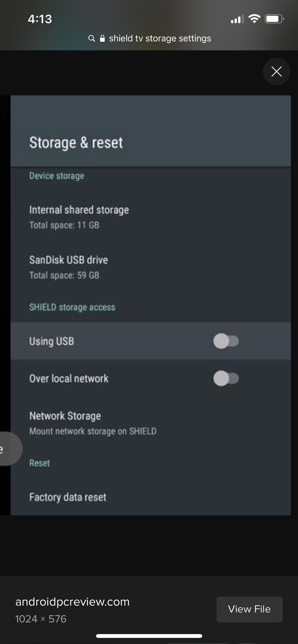Viewport: 298px width, 644px height.
Task: Select Factory data reset
Action: (68, 497)
